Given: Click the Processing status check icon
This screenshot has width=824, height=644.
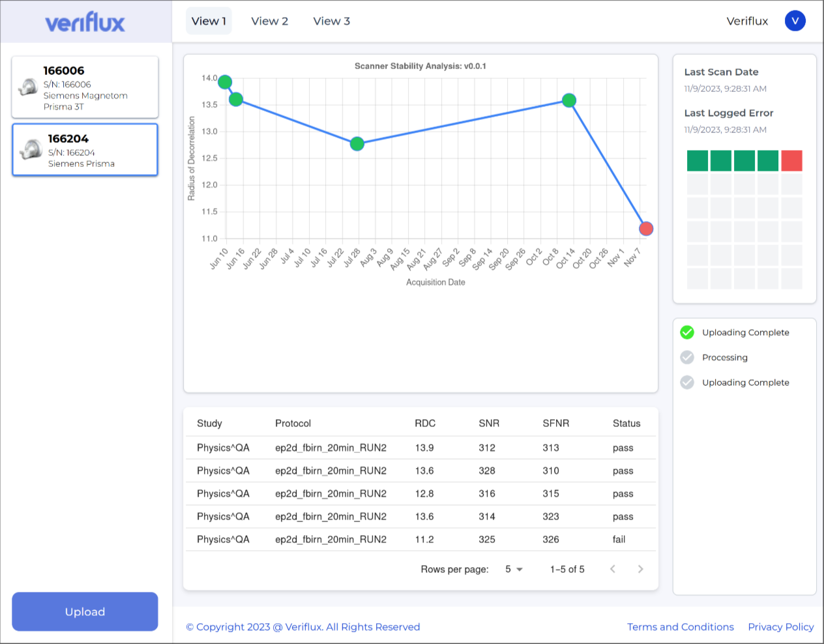Looking at the screenshot, I should (x=687, y=357).
